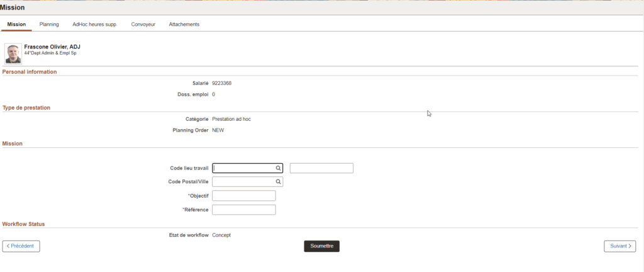
Task: Click the Concept workflow status value
Action: click(x=221, y=235)
